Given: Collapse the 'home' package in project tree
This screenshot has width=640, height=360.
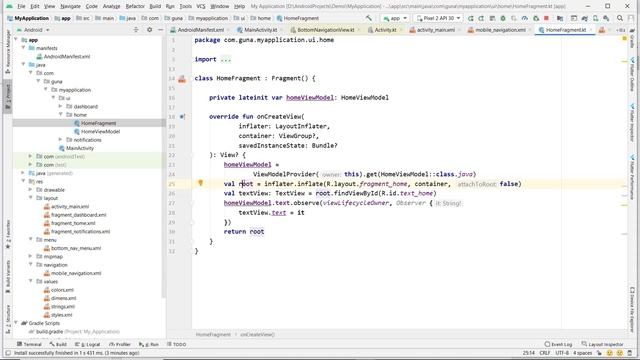Looking at the screenshot, I should (61, 115).
